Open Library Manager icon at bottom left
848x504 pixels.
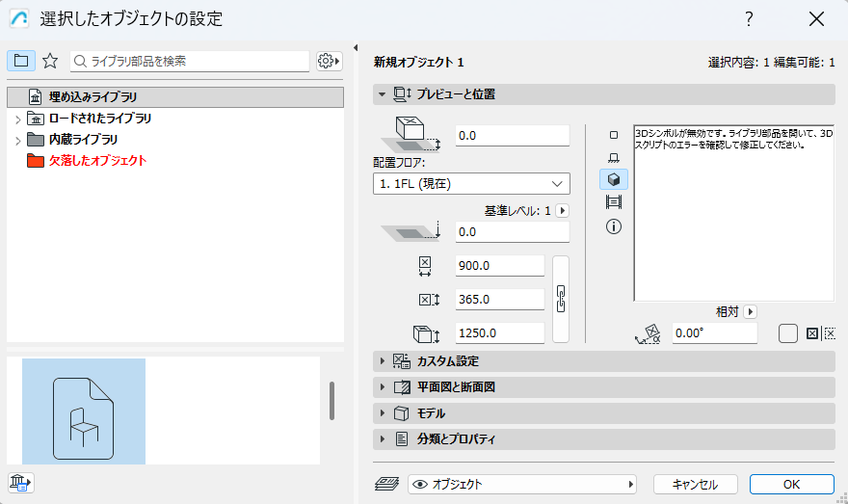point(21,483)
